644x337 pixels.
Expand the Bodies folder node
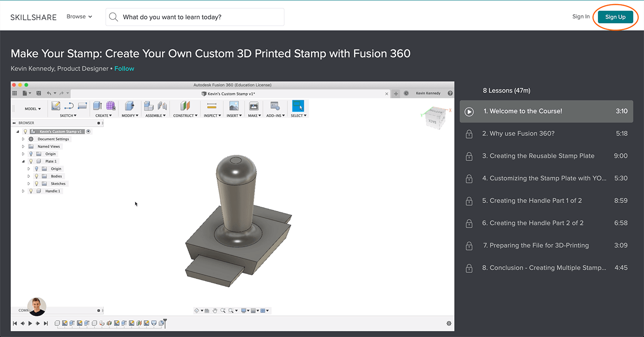(x=29, y=176)
